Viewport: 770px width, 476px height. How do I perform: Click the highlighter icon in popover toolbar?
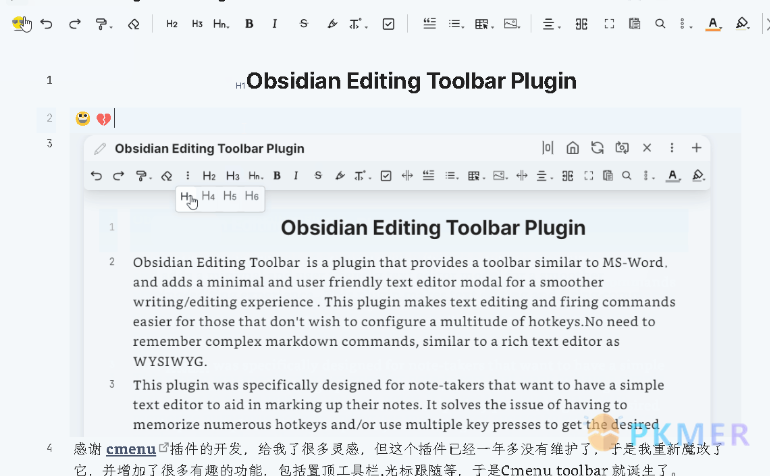[339, 176]
